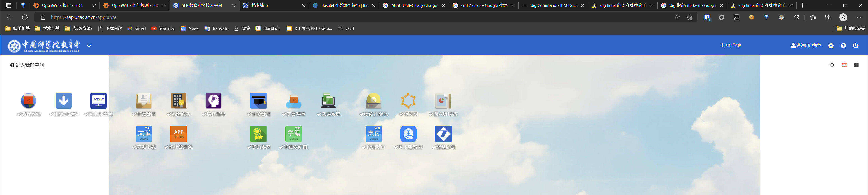
Task: Switch to the 档案填写 tab
Action: [274, 5]
